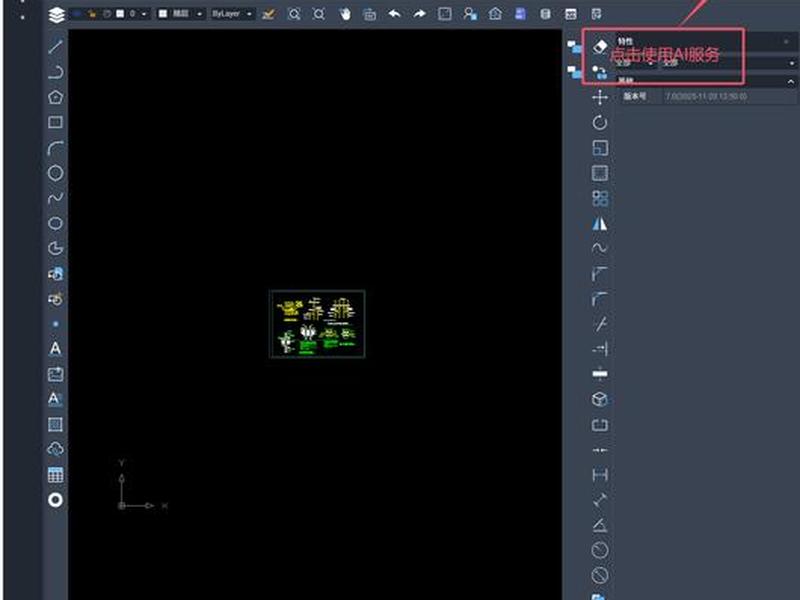
Task: Toggle layer on/off bulb icon
Action: (77, 14)
